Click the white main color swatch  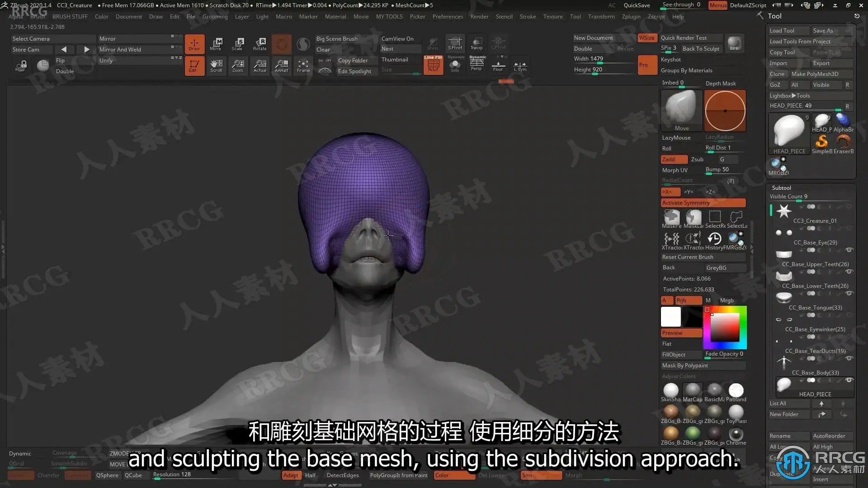click(670, 316)
